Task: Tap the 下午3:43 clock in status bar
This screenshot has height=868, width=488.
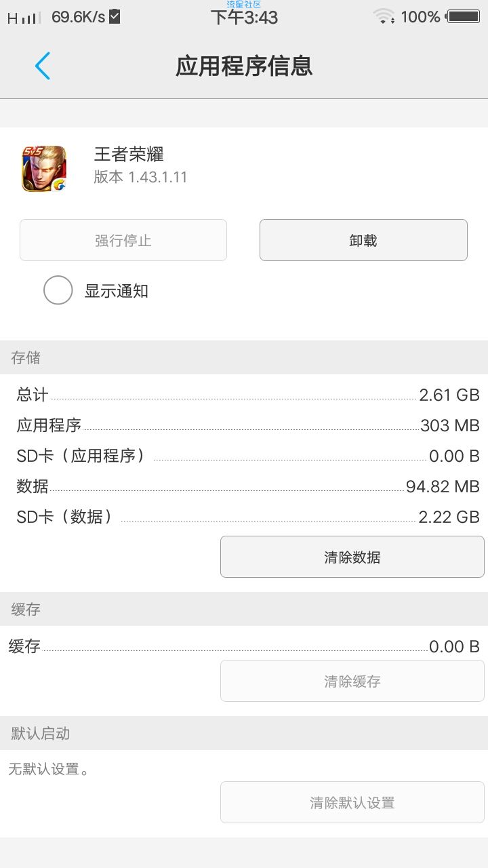Action: (244, 18)
